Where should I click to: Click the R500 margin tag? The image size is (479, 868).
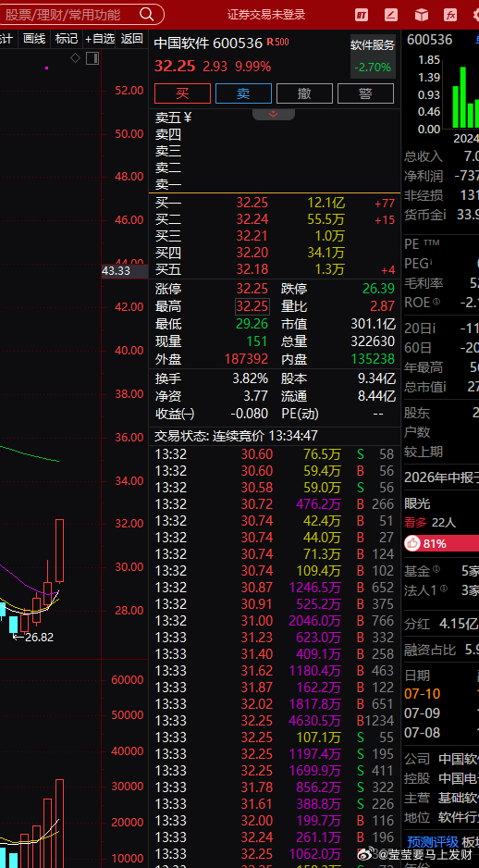tap(277, 42)
